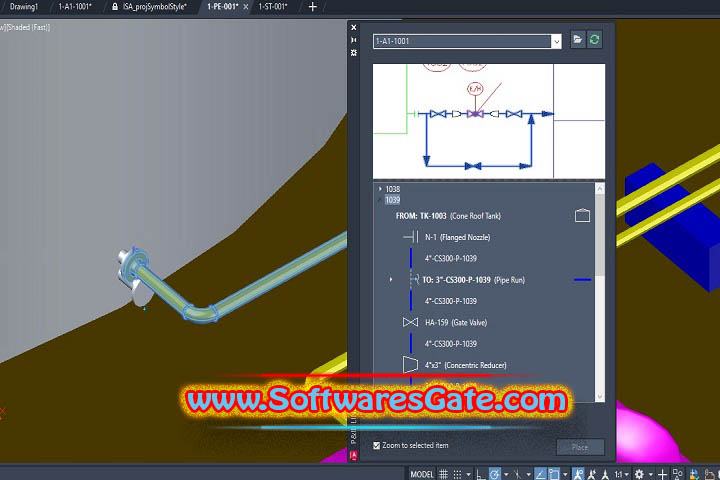
Task: Click the P&ID drawing preview thumbnail
Action: click(x=489, y=121)
